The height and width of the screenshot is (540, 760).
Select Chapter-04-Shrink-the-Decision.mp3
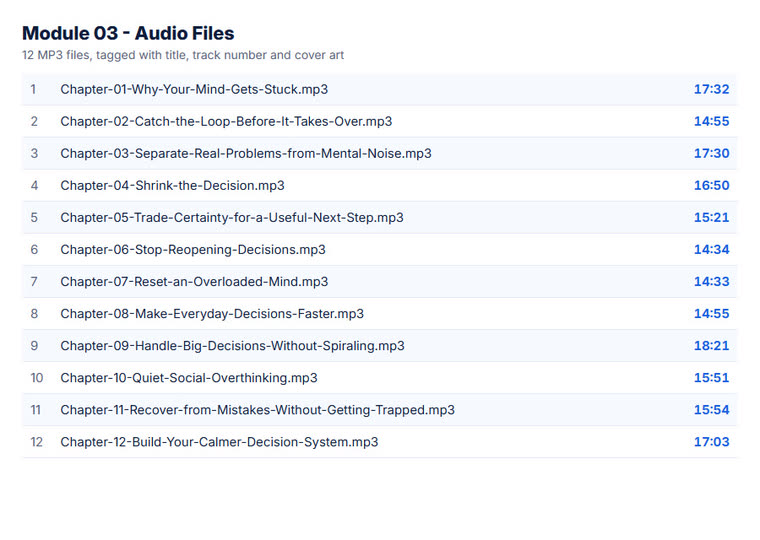click(x=172, y=185)
